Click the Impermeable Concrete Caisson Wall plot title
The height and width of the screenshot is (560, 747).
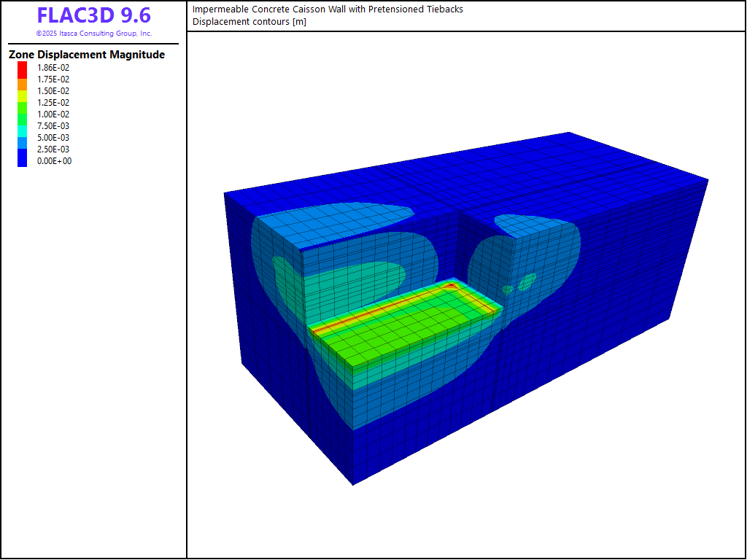click(328, 9)
